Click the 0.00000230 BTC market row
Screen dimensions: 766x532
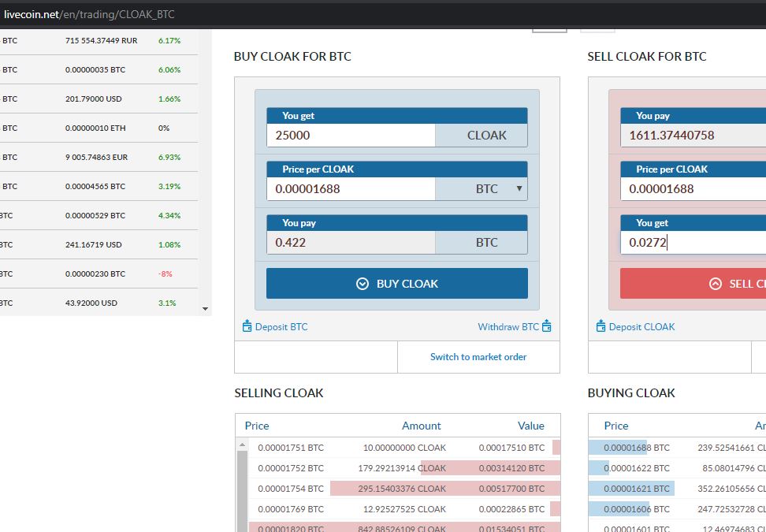tap(99, 273)
